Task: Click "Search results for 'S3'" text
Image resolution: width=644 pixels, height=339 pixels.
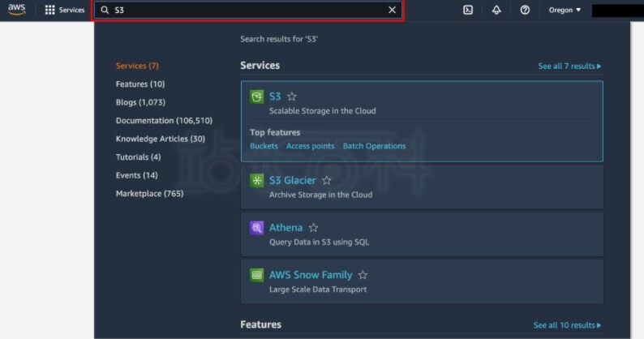Action: click(x=279, y=39)
